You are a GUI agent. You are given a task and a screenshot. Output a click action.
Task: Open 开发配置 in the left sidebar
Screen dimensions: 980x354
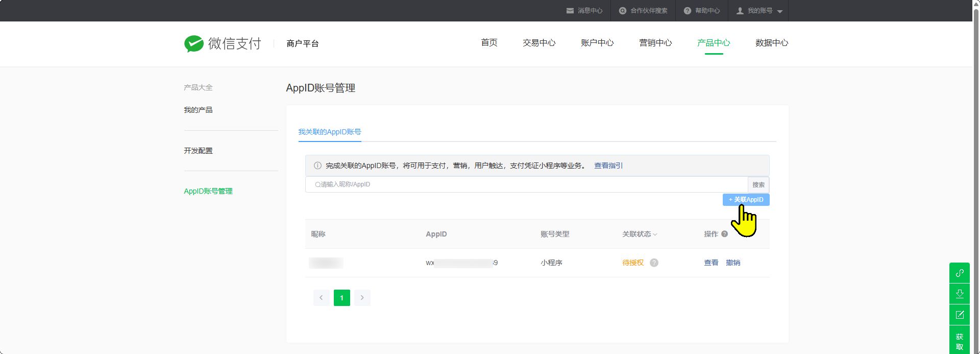coord(198,151)
